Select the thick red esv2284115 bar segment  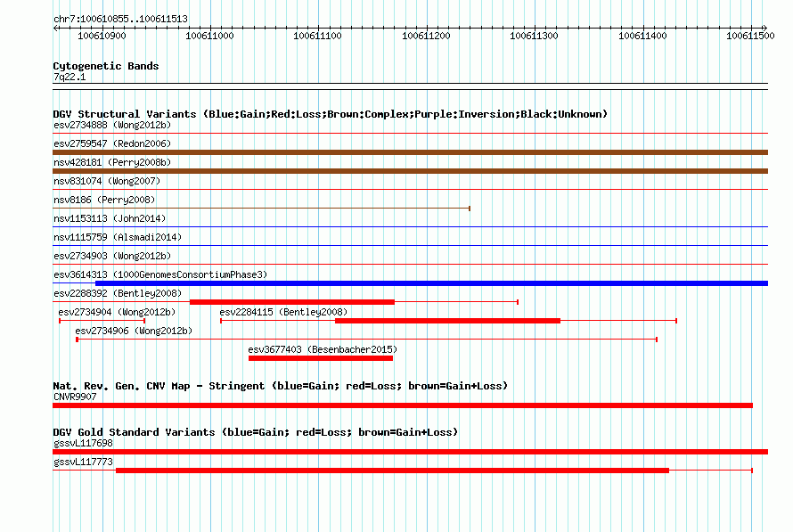(447, 321)
